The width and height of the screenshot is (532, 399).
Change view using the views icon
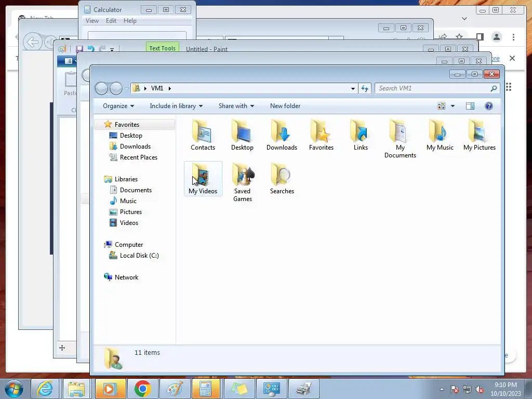coord(441,106)
